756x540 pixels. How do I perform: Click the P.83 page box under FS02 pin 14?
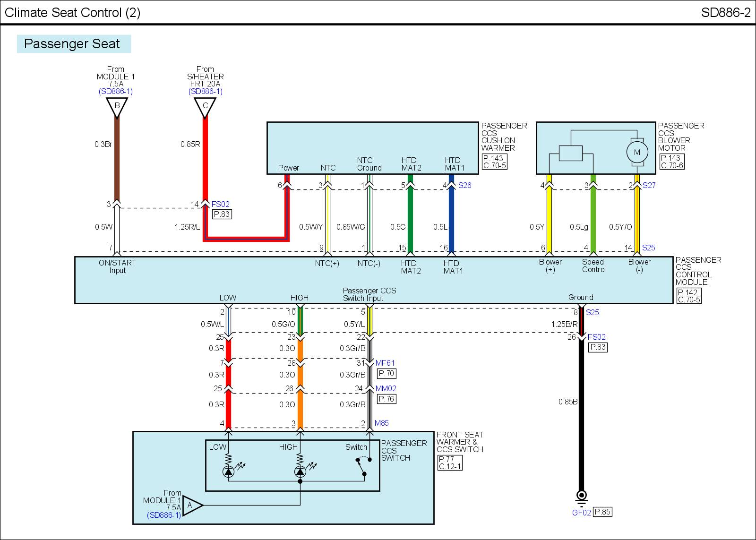coord(222,214)
